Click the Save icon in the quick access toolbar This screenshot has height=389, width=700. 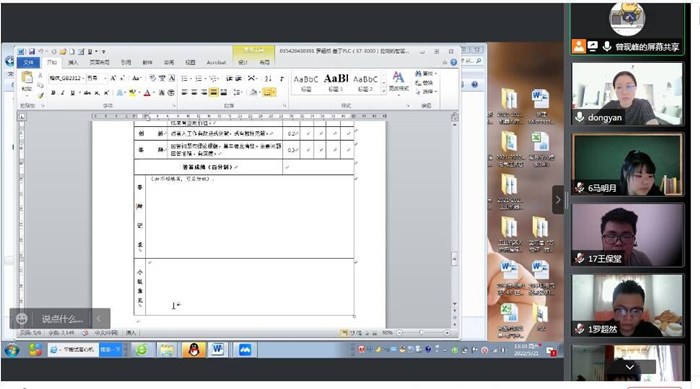pyautogui.click(x=32, y=51)
